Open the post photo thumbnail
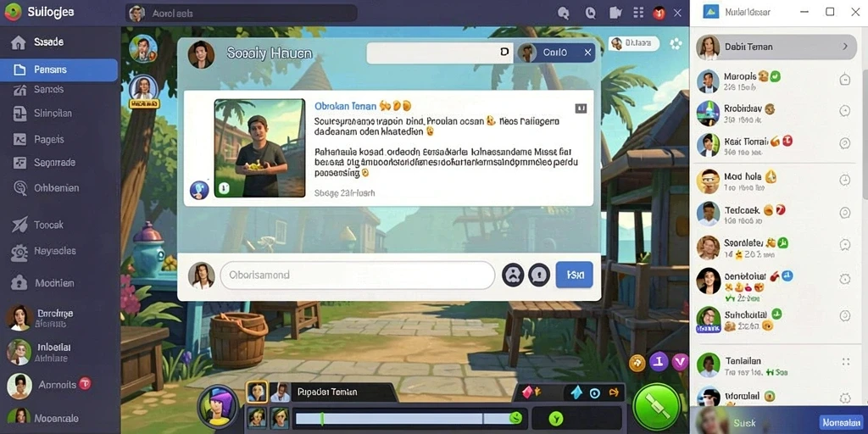The width and height of the screenshot is (868, 434). 259,148
